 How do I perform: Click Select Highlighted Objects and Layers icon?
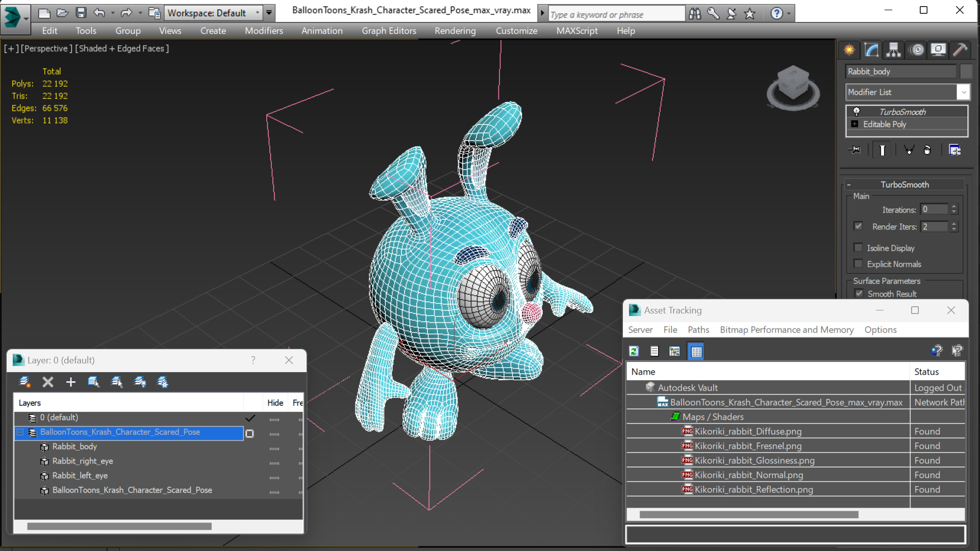tap(93, 382)
